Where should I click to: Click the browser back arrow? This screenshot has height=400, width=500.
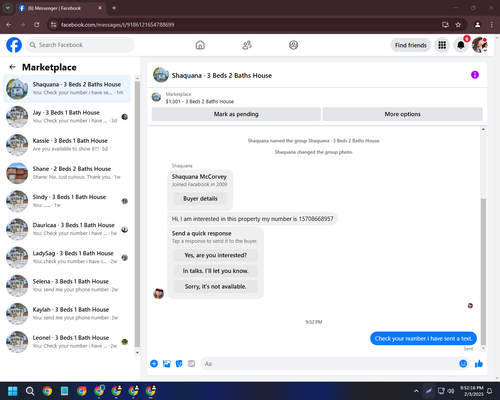pos(9,25)
